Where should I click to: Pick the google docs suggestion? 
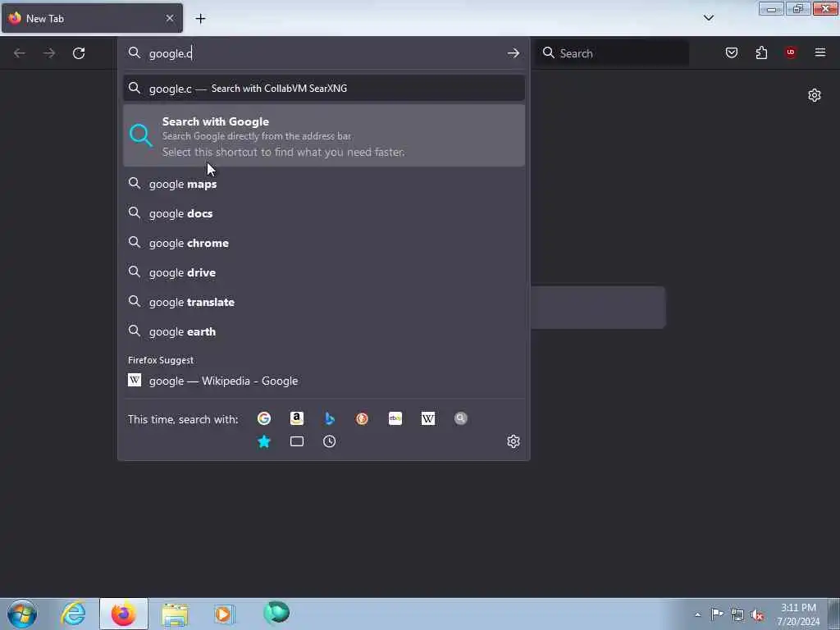coord(324,213)
